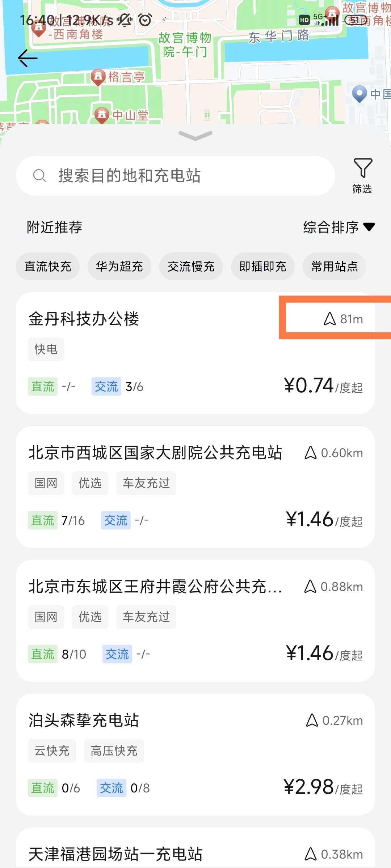Toggle the 即插即充 filter chip
The height and width of the screenshot is (868, 391).
pos(263,267)
